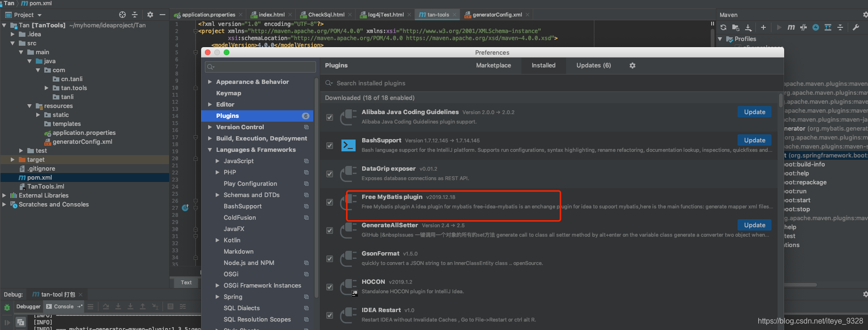Click the Run Maven Build play icon
Screen dimensions: 868x330
point(779,27)
